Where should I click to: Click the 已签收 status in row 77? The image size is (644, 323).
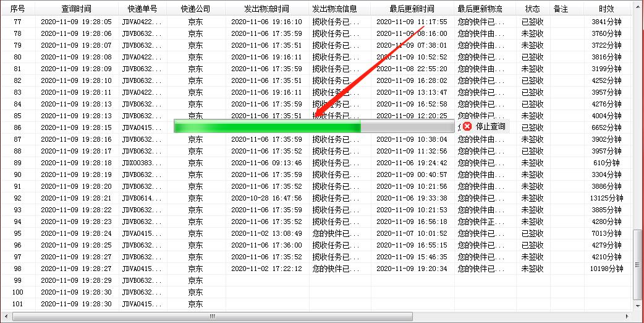click(x=532, y=22)
